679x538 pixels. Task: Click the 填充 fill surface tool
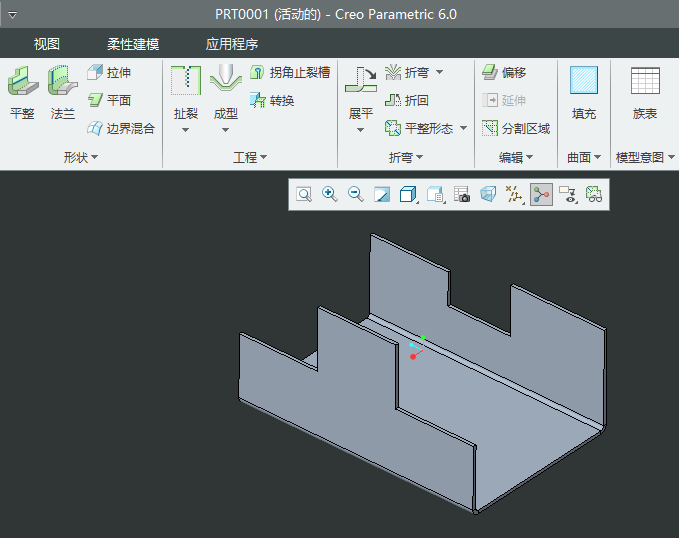[x=584, y=92]
